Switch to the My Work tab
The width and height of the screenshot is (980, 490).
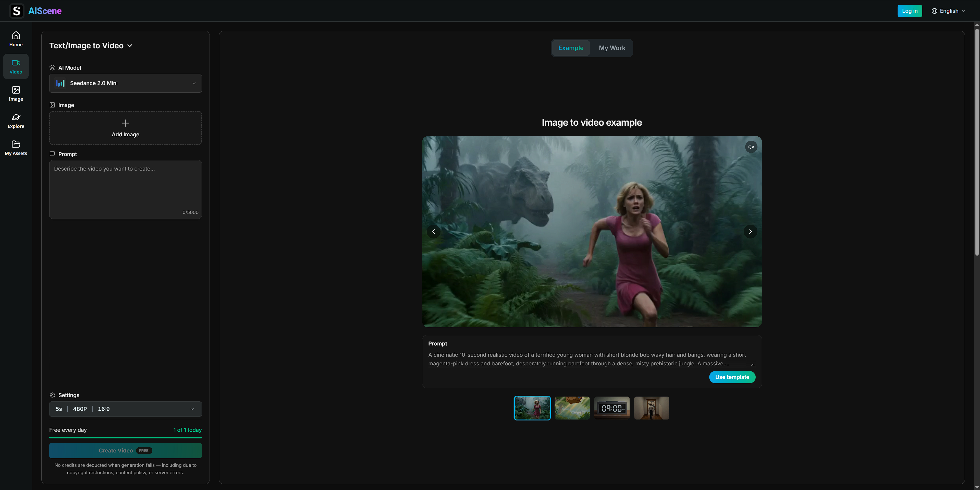pyautogui.click(x=612, y=48)
